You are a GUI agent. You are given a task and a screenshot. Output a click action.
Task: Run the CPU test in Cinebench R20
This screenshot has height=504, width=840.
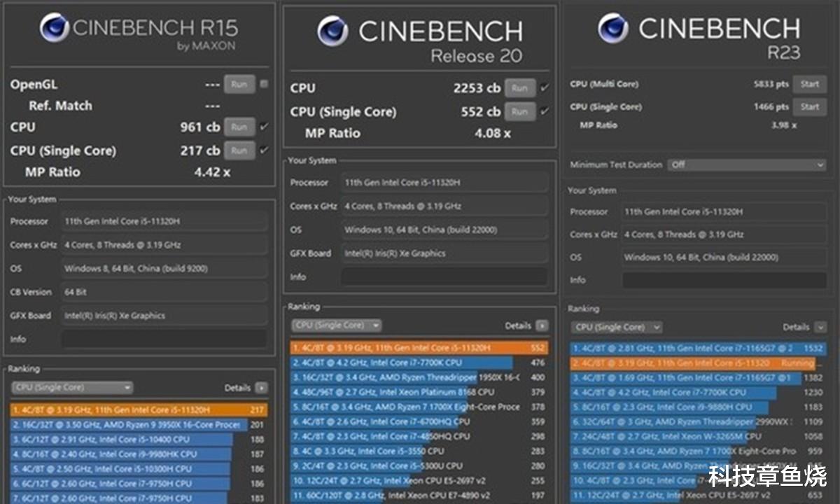[519, 88]
